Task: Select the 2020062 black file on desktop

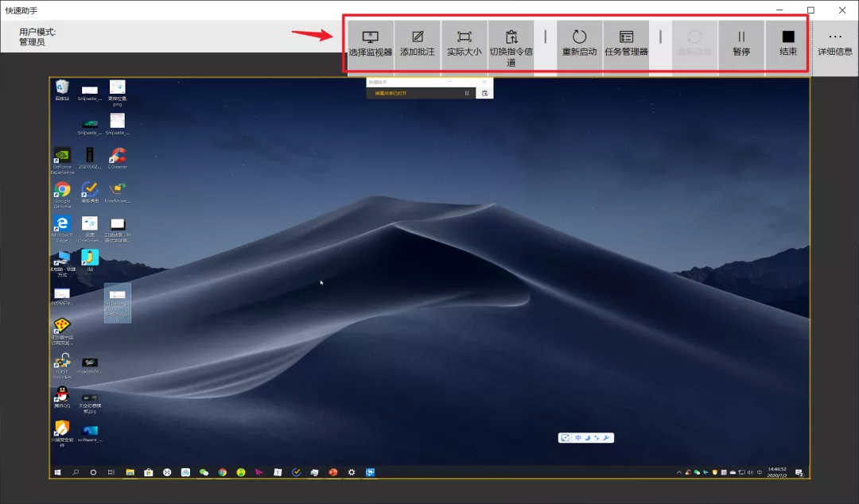Action: tap(90, 158)
